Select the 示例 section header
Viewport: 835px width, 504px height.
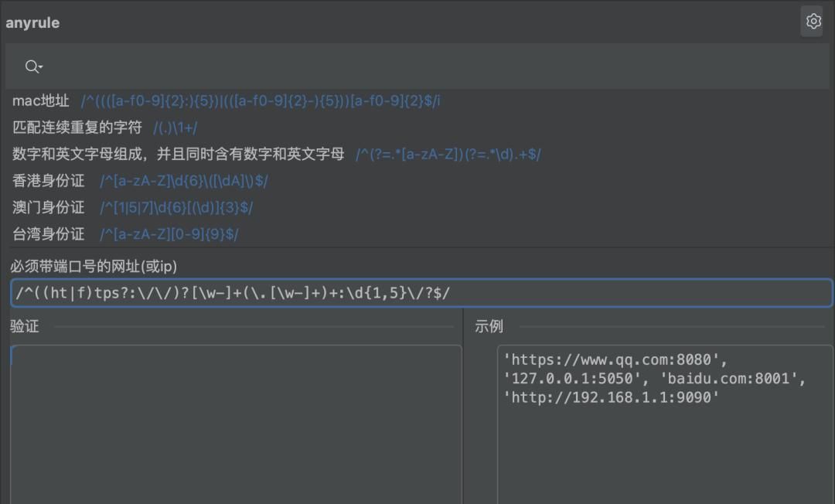pyautogui.click(x=490, y=326)
